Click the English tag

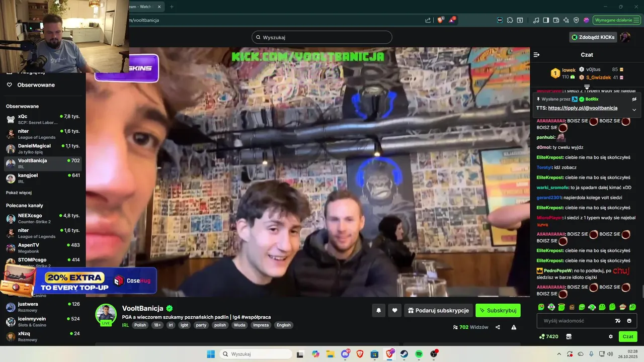tap(284, 325)
